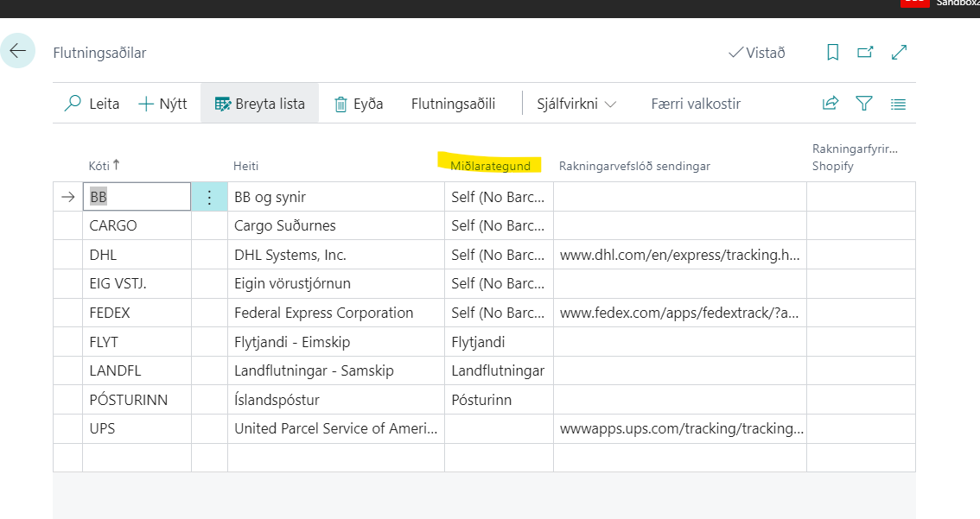Image resolution: width=980 pixels, height=519 pixels.
Task: Toggle Breyta lista edit mode
Action: pos(259,104)
